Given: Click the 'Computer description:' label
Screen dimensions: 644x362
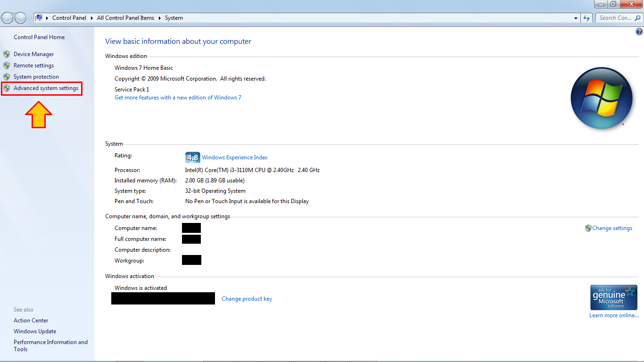Looking at the screenshot, I should coord(142,250).
